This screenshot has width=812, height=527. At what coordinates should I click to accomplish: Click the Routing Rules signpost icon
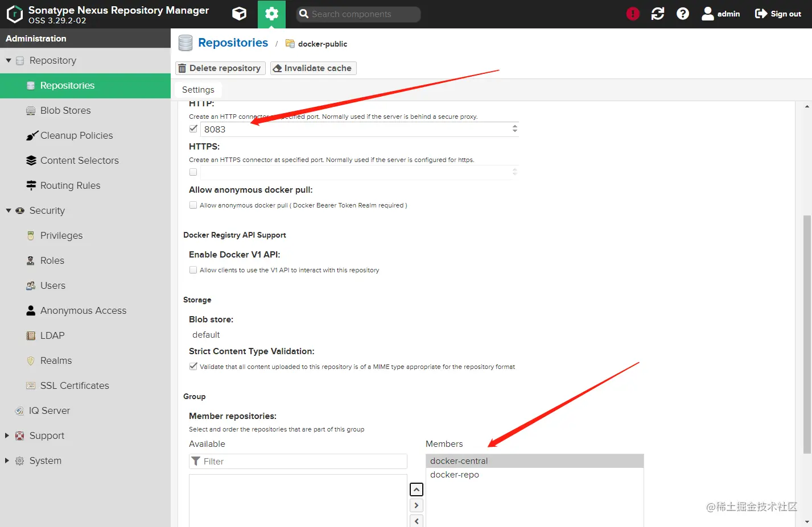31,185
